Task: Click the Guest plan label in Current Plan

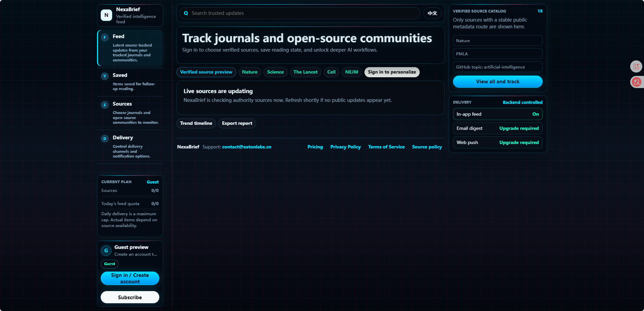Action: (153, 182)
